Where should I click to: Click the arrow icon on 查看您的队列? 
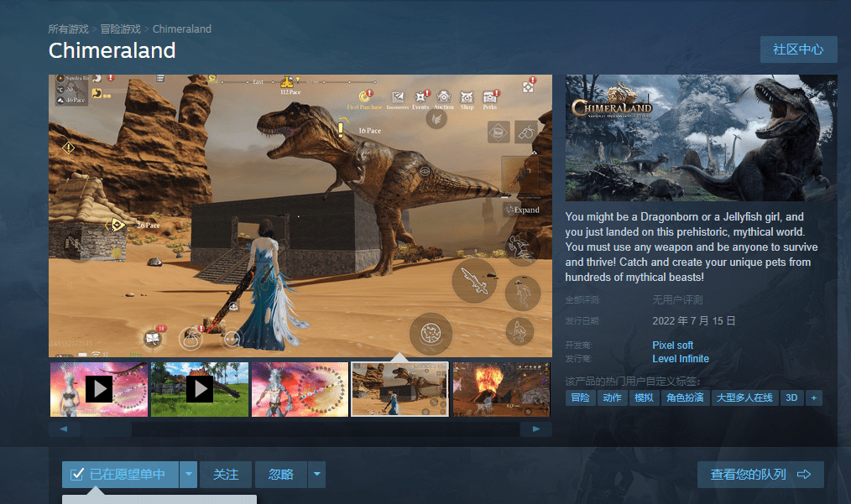(804, 475)
